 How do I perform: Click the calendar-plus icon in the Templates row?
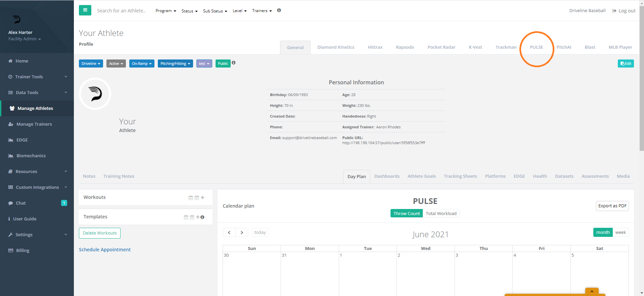tap(192, 217)
